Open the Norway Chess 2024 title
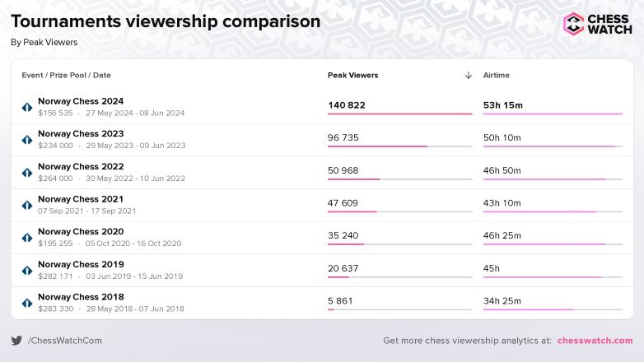This screenshot has height=362, width=644. point(81,101)
